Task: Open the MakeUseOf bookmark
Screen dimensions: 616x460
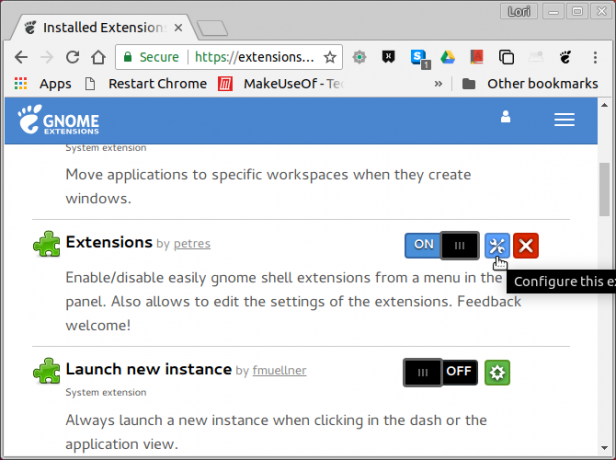Action: click(x=281, y=84)
